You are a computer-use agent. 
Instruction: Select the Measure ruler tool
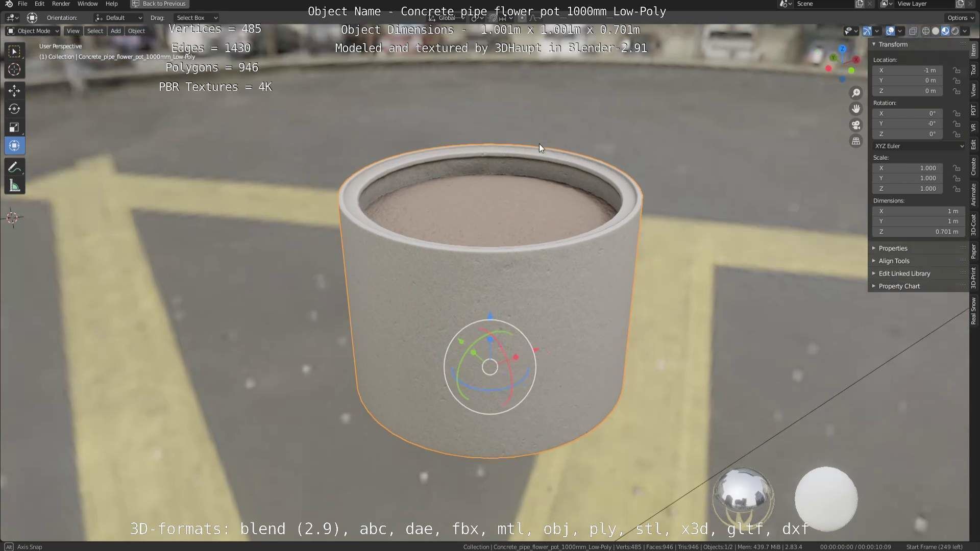coord(14,186)
